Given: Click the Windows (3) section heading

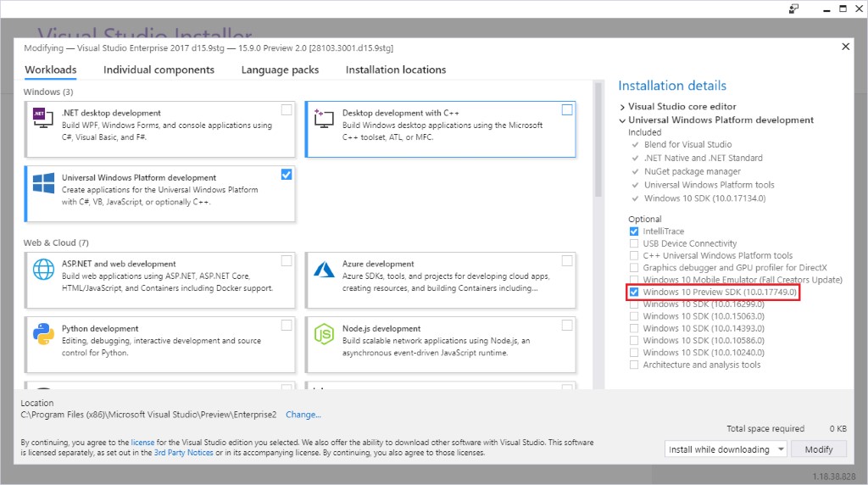Looking at the screenshot, I should click(48, 92).
